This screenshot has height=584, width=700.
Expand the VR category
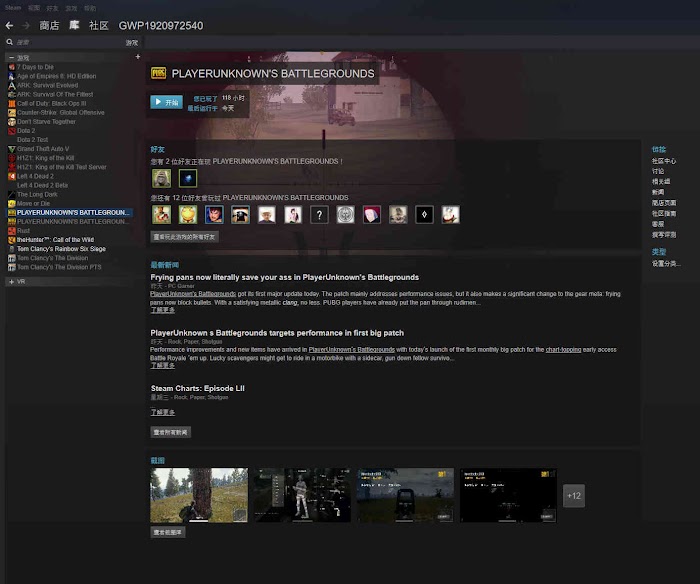(x=11, y=282)
